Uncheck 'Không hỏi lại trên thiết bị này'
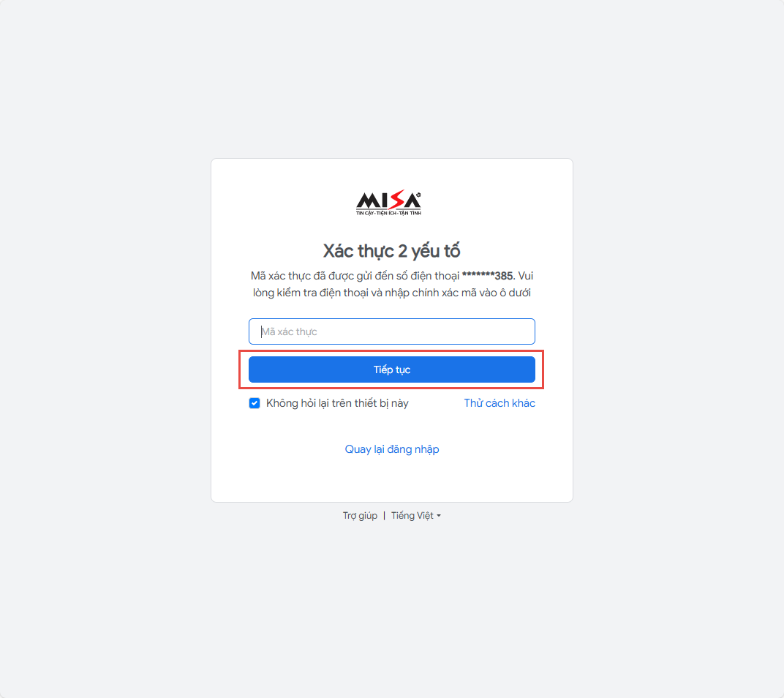Image resolution: width=784 pixels, height=698 pixels. pyautogui.click(x=255, y=403)
